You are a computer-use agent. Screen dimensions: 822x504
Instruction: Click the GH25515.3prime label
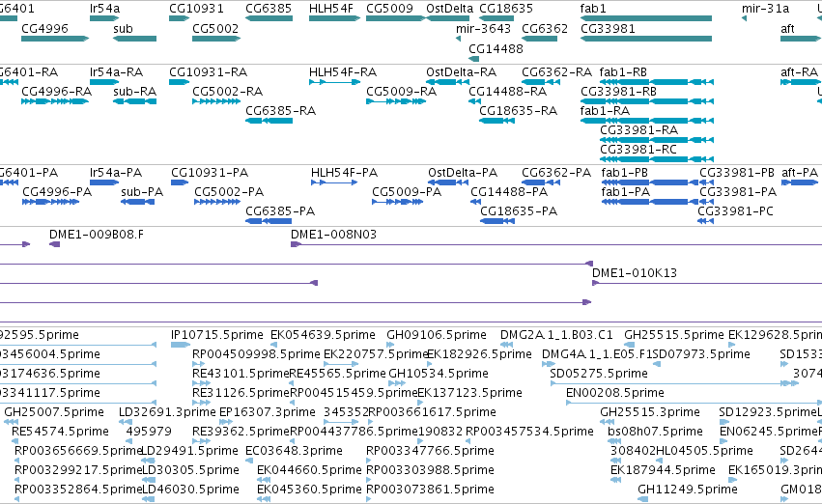click(649, 411)
